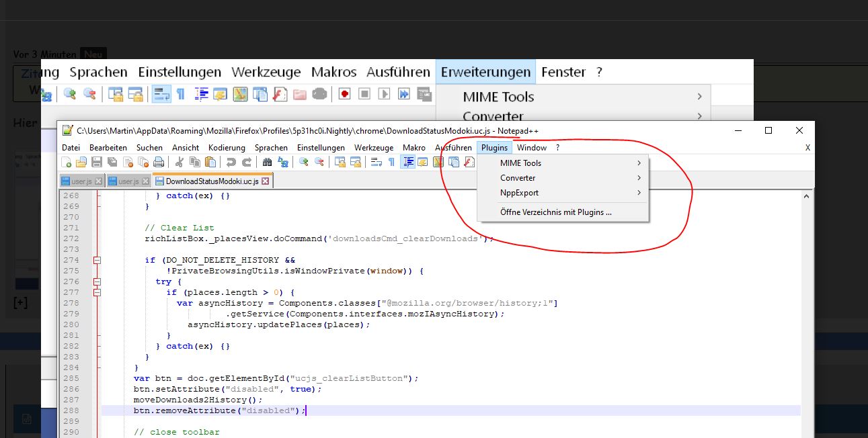Open the Kodierung menu

click(x=227, y=148)
